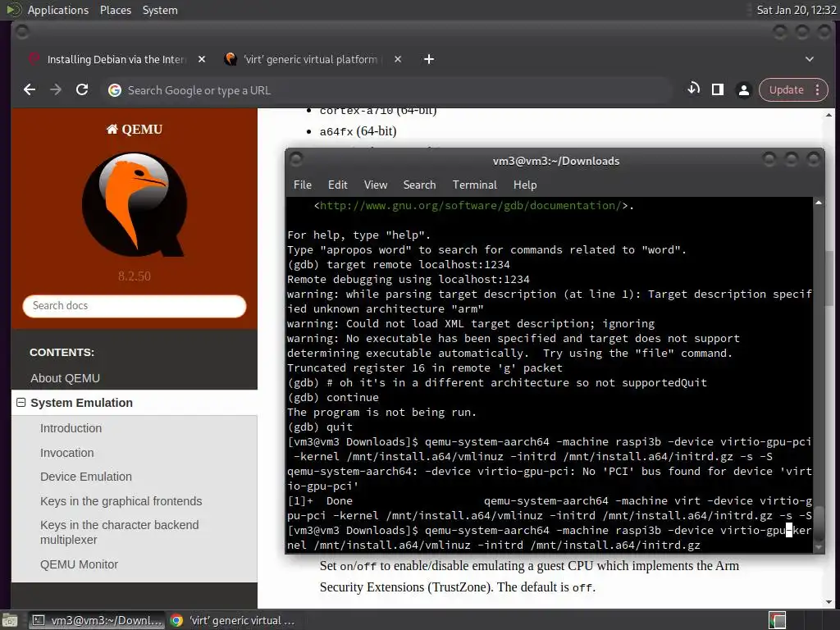The width and height of the screenshot is (840, 630).
Task: Open About QEMU in contents
Action: coord(65,378)
